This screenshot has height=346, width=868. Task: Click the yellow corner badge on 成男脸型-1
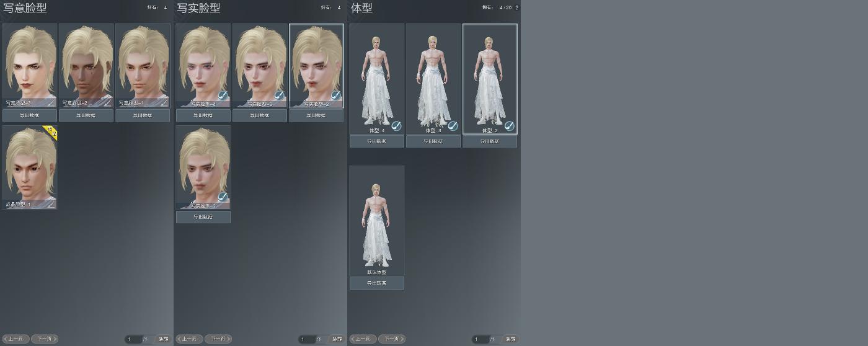[x=51, y=132]
